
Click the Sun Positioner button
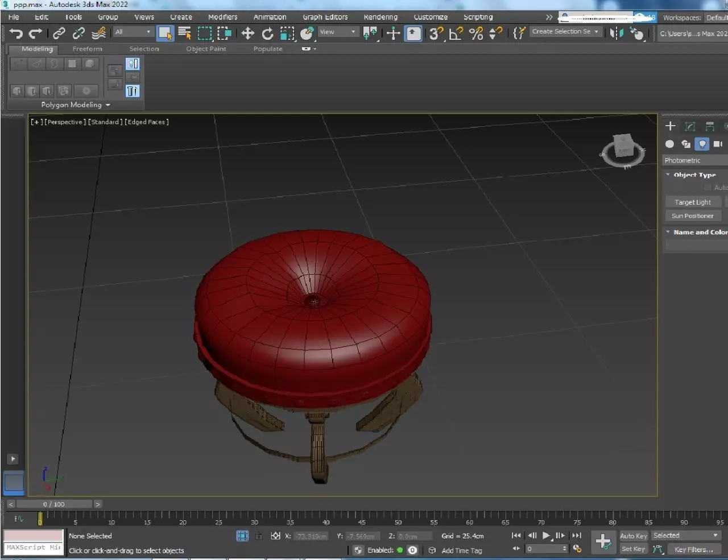coord(693,215)
